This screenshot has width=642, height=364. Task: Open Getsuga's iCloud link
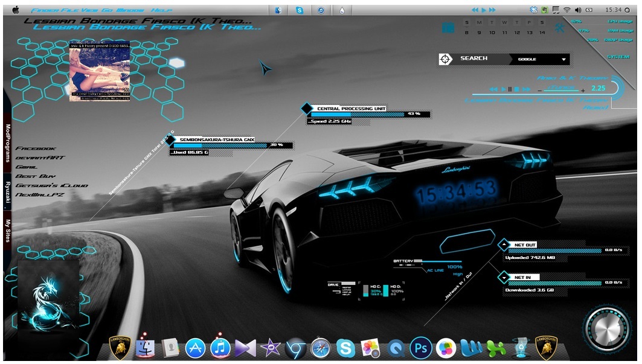pos(51,185)
